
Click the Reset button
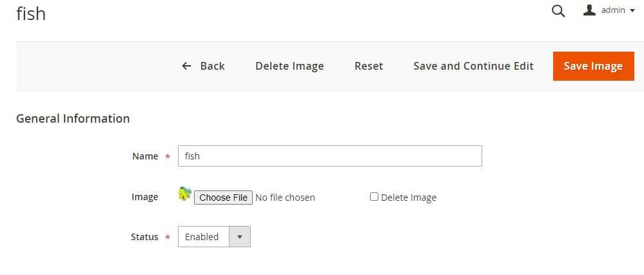click(369, 66)
